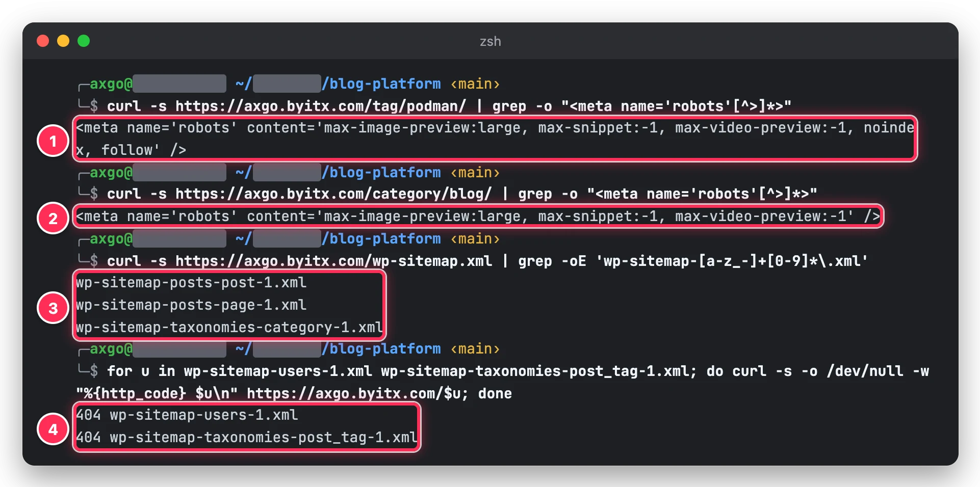Click the green zoom window button

pos(84,41)
